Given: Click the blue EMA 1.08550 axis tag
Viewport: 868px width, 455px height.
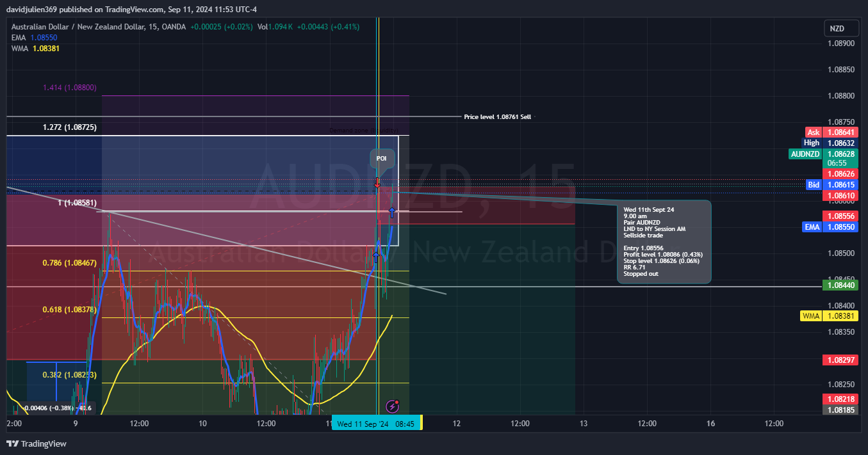Looking at the screenshot, I should (x=830, y=227).
